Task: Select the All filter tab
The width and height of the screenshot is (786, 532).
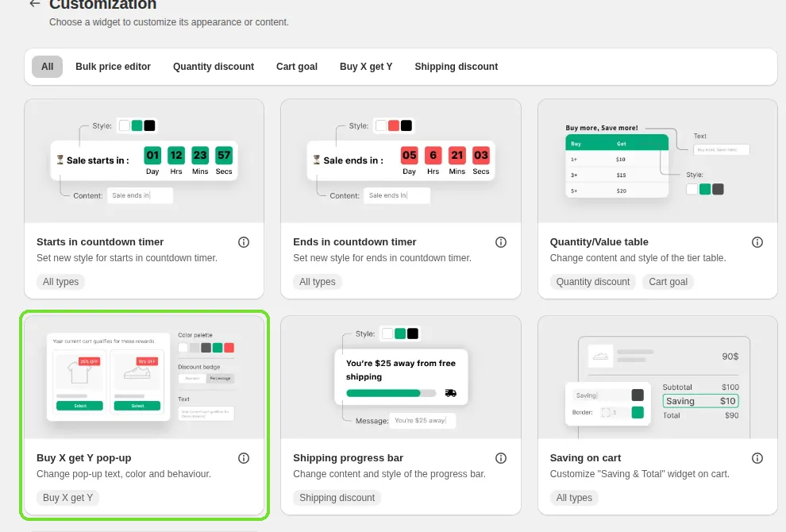Action: pyautogui.click(x=47, y=67)
